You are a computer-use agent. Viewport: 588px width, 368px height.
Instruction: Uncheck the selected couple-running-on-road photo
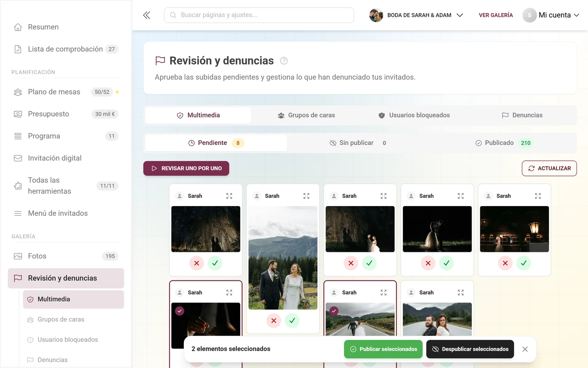coord(334,311)
